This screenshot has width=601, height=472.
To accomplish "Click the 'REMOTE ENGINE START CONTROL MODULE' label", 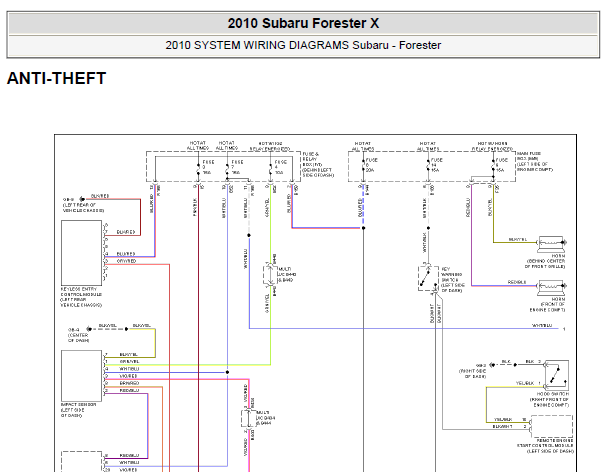I will pos(545,446).
